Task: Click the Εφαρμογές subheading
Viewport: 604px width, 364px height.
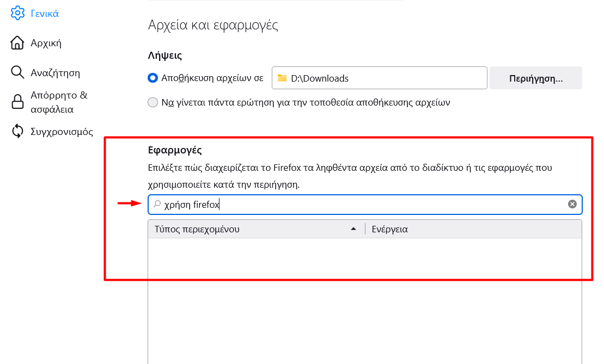Action: (175, 150)
